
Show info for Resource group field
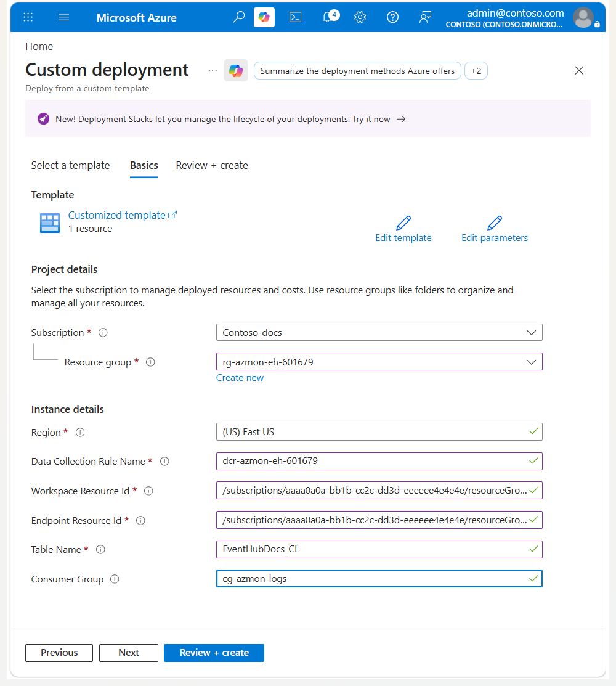click(x=150, y=362)
